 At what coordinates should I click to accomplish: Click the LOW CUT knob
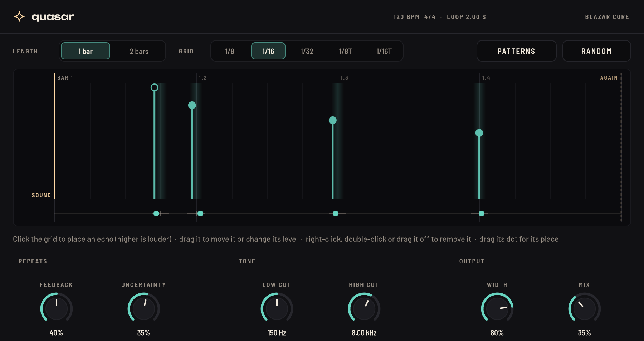pyautogui.click(x=277, y=308)
